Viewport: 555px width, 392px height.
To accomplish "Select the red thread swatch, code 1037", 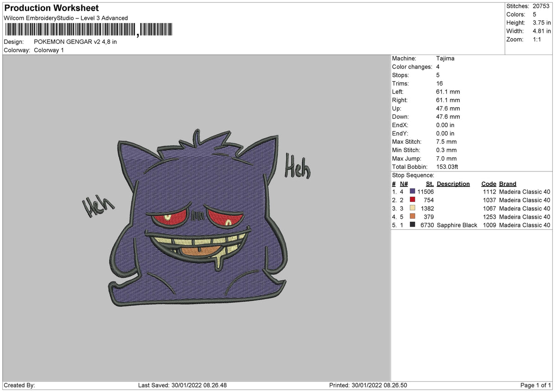I will coord(413,200).
